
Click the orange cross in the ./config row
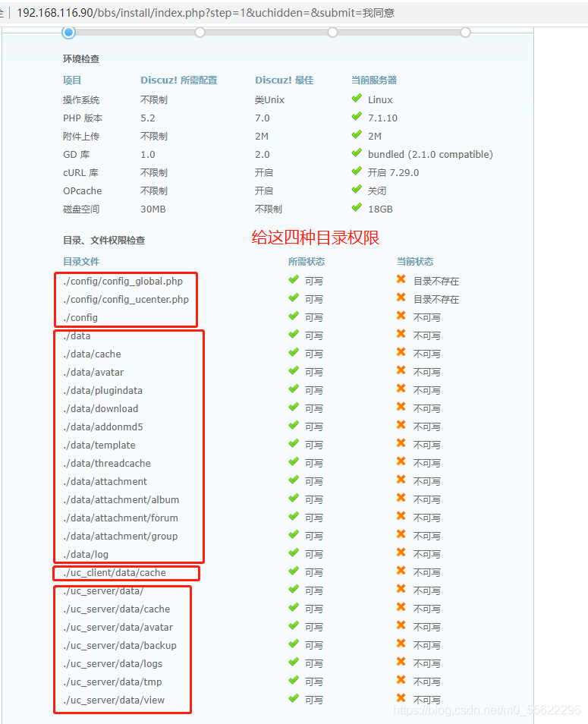(x=401, y=316)
